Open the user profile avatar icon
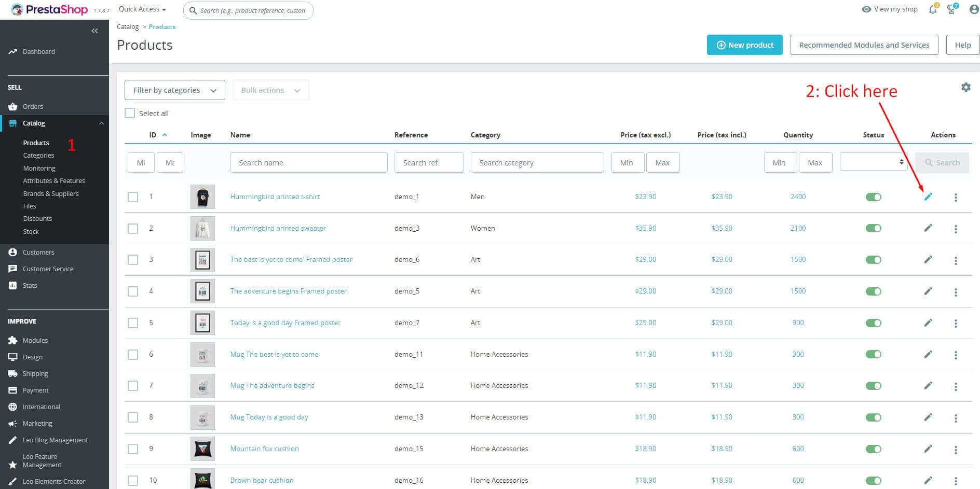 (x=974, y=9)
